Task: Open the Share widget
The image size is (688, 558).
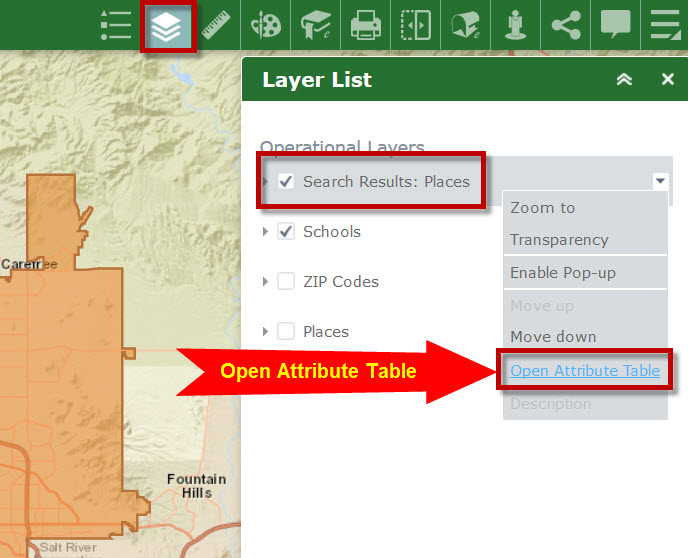Action: click(566, 25)
